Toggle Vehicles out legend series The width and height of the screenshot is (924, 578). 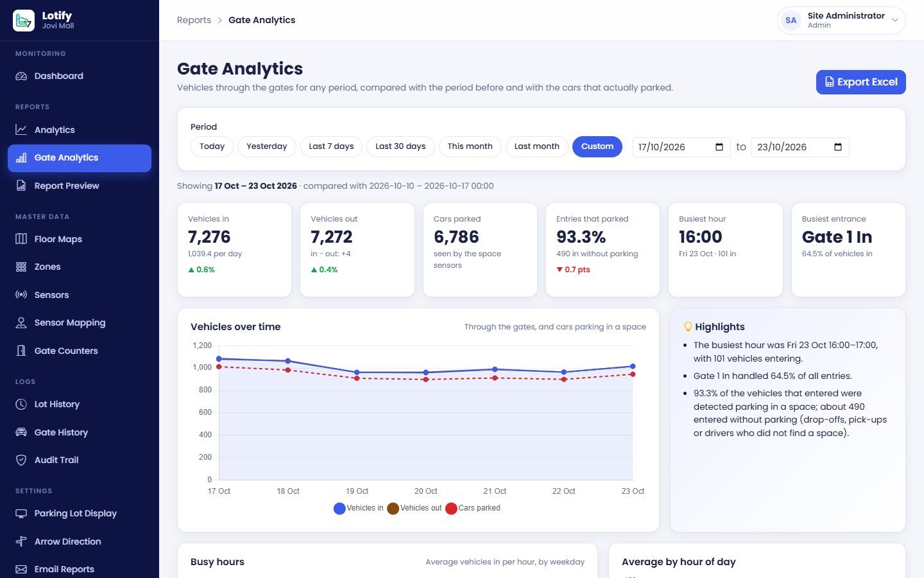[415, 508]
